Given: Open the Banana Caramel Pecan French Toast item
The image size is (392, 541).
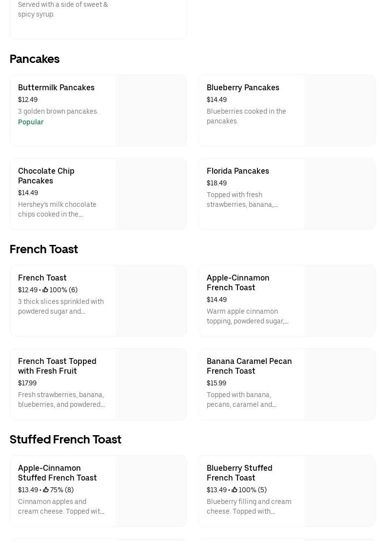Looking at the screenshot, I should [249, 366].
